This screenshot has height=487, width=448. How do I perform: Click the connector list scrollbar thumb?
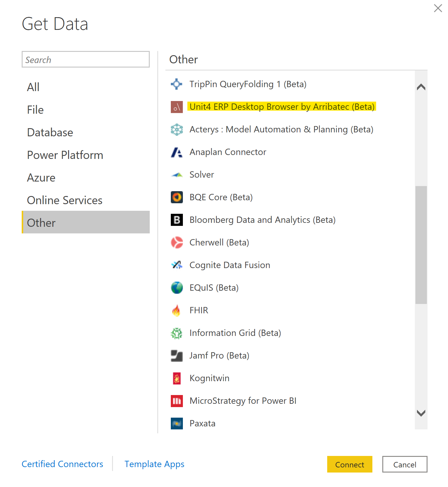(421, 245)
